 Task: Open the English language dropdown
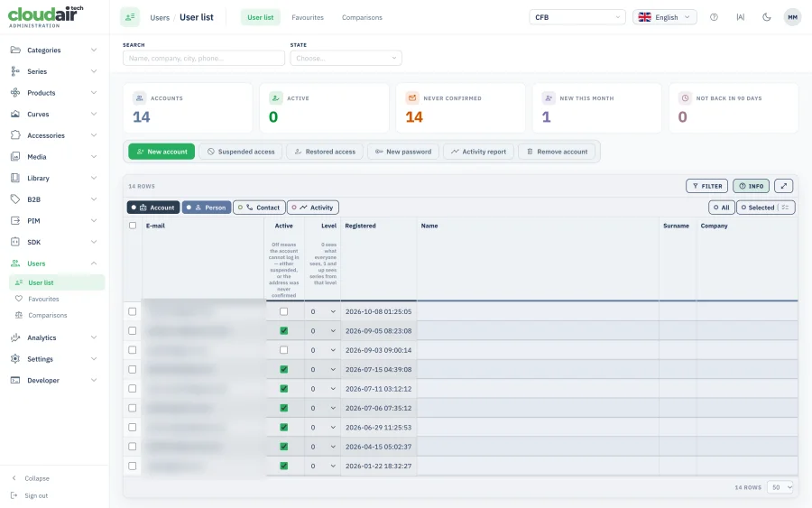pyautogui.click(x=664, y=17)
